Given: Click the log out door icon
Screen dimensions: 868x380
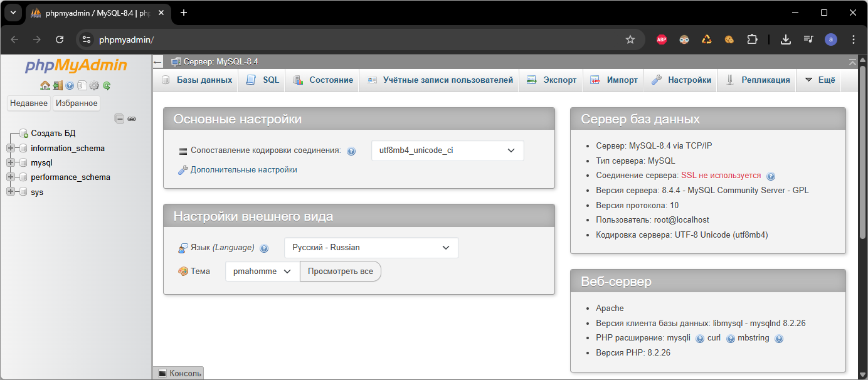Looking at the screenshot, I should pyautogui.click(x=58, y=85).
